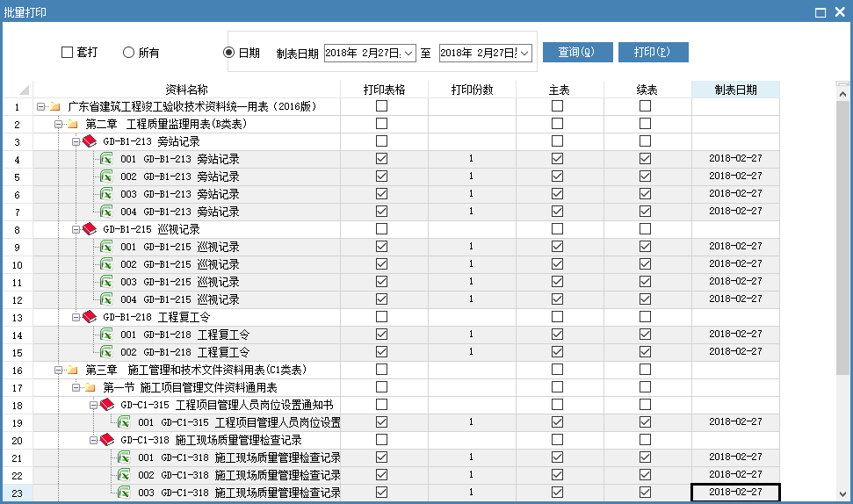The height and width of the screenshot is (504, 853).
Task: Collapse the 第三章 施工管理 node
Action: tap(58, 370)
